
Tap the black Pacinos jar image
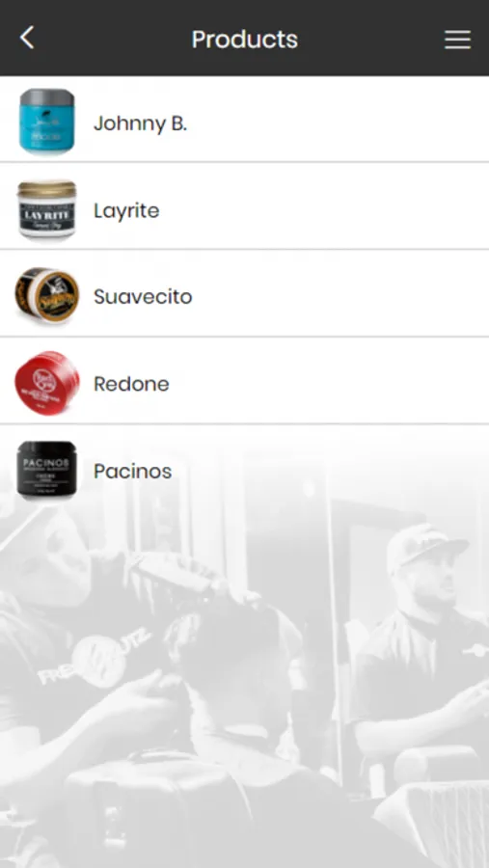(47, 470)
